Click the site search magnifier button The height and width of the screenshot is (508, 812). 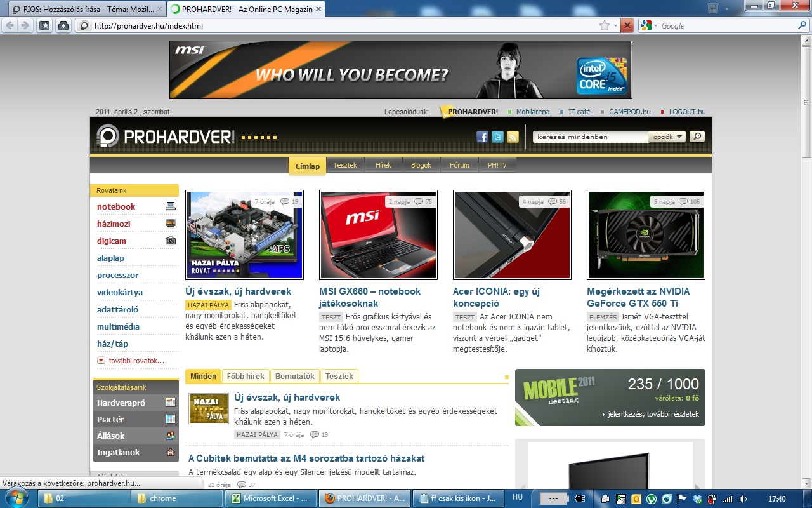(x=697, y=137)
